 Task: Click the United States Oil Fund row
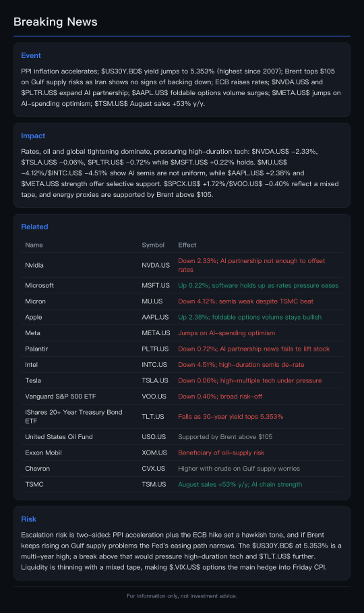pyautogui.click(x=182, y=437)
